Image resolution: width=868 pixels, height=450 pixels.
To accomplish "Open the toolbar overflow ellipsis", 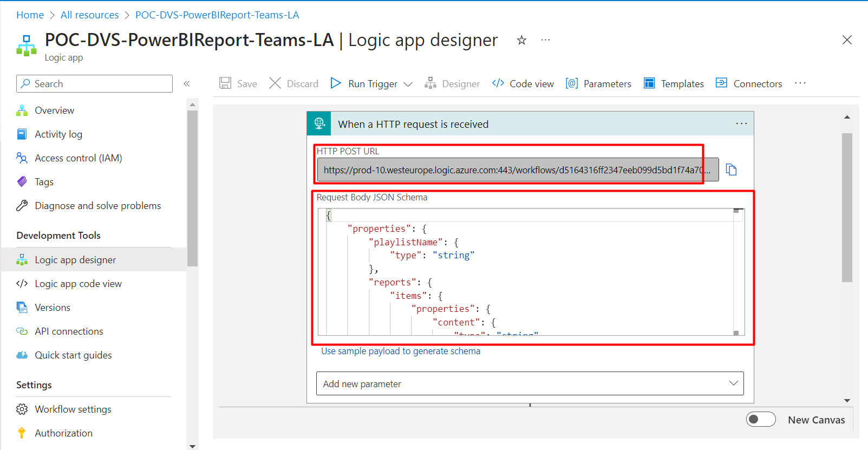I will tap(800, 83).
